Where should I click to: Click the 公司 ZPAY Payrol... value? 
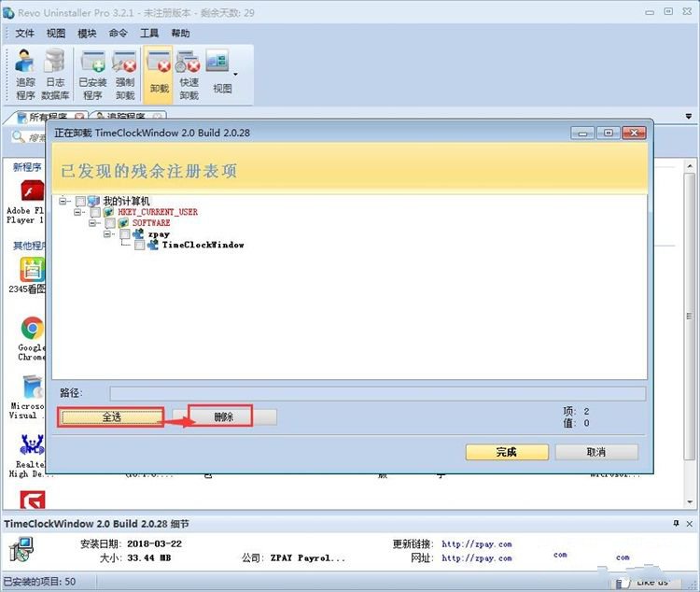(x=308, y=558)
